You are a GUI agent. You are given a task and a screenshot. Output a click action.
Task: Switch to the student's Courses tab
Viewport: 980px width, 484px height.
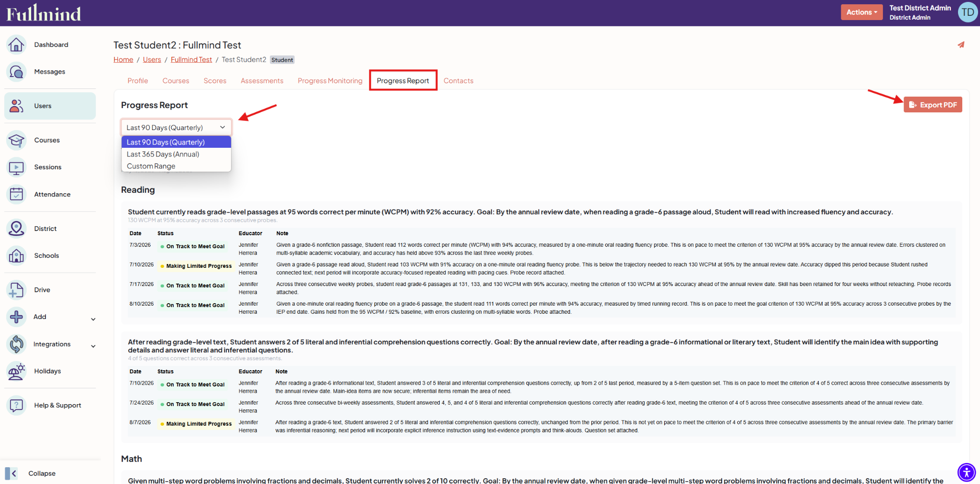click(176, 81)
